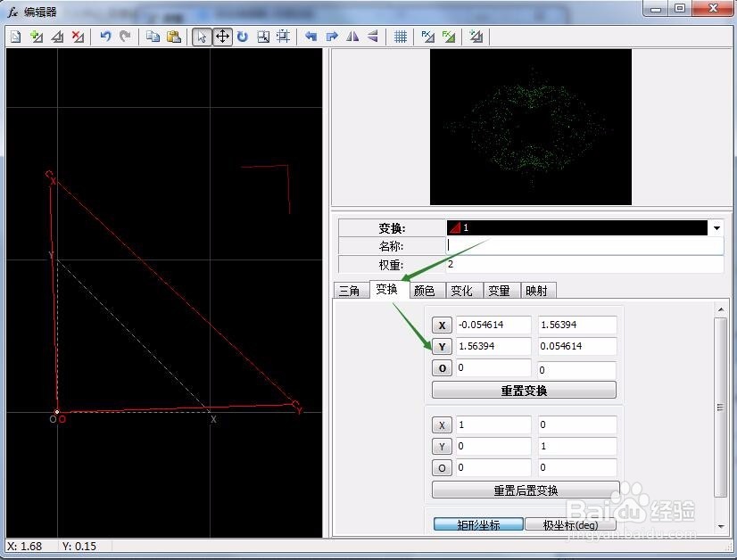This screenshot has height=560, width=737.
Task: Toggle the post transform PX icon
Action: (x=427, y=37)
